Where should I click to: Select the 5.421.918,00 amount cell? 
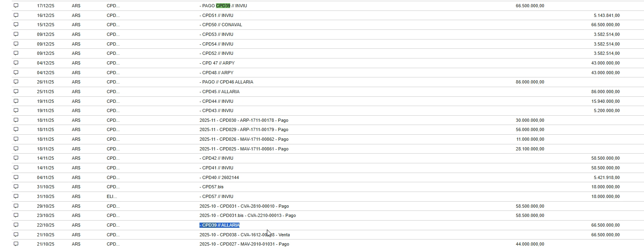pos(606,177)
